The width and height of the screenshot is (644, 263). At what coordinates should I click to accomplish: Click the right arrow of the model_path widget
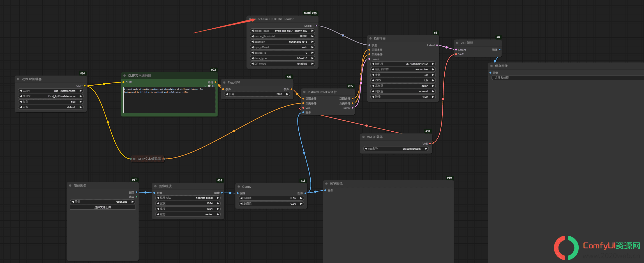coord(312,31)
